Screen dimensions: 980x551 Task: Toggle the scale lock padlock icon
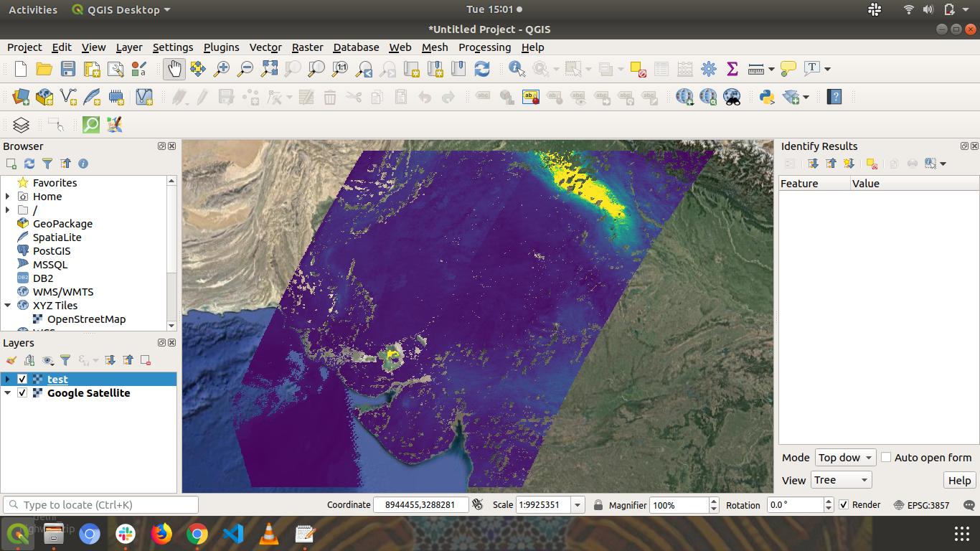[598, 505]
